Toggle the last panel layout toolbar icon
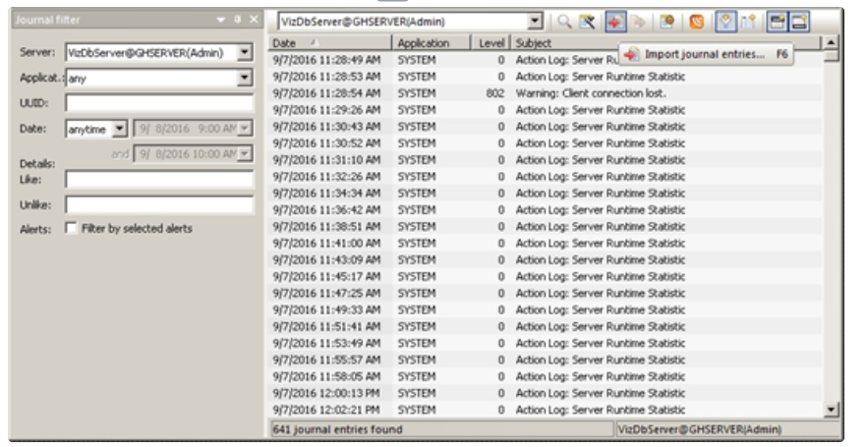The image size is (868, 447). point(799,22)
